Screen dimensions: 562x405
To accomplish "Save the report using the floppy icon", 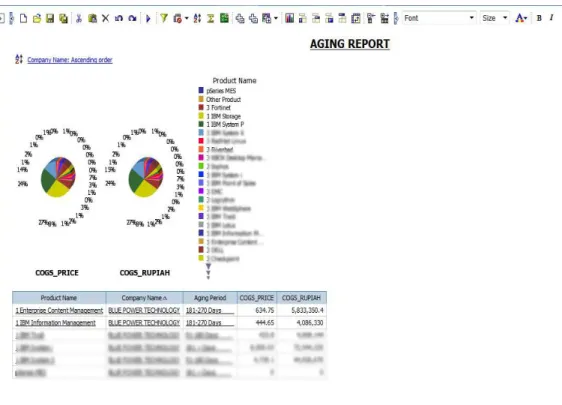I will 50,18.
